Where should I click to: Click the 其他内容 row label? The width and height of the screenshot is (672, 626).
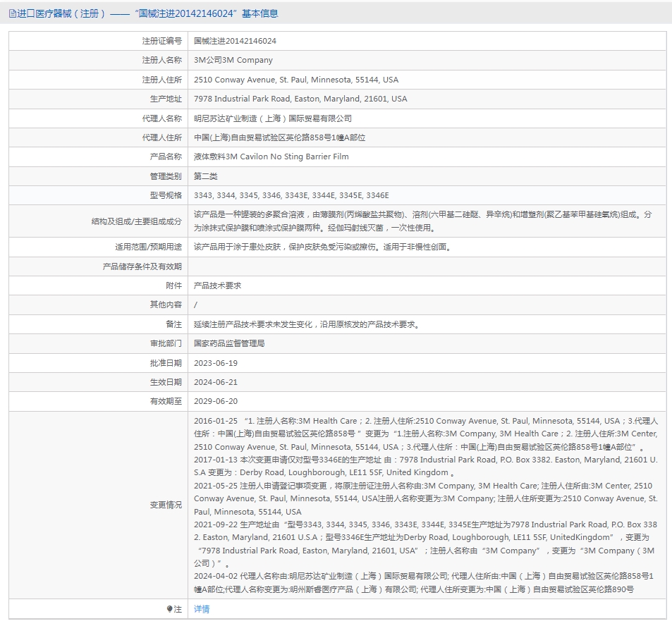[166, 305]
